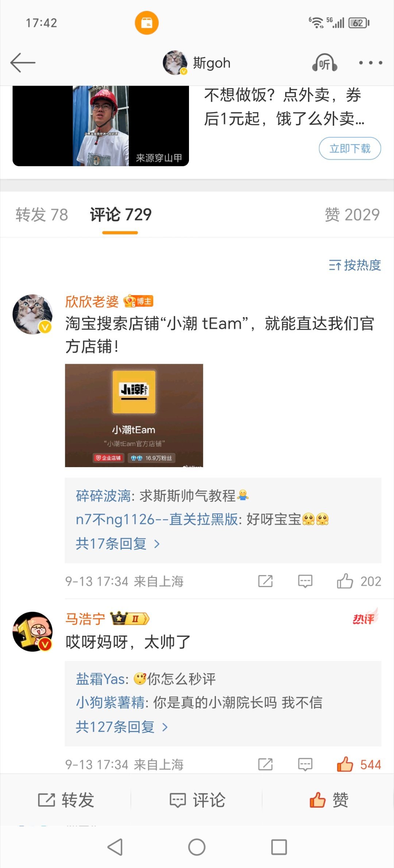This screenshot has width=394, height=868.
Task: Open the three-dot more options menu
Action: tap(370, 63)
